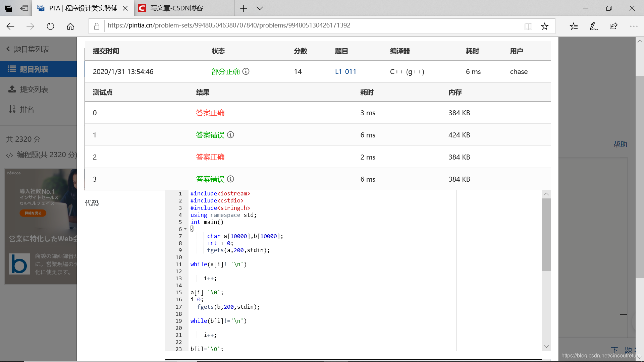
Task: Open the favorites hub icon
Action: click(574, 26)
